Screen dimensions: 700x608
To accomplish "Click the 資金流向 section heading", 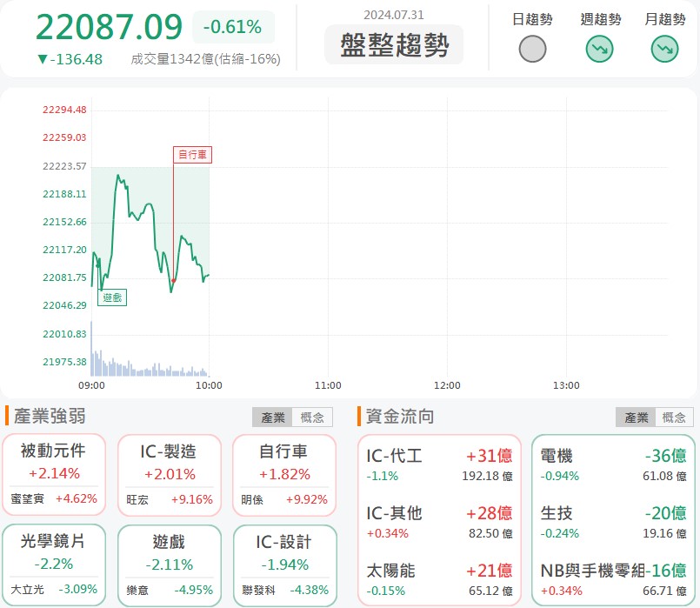I will point(399,416).
